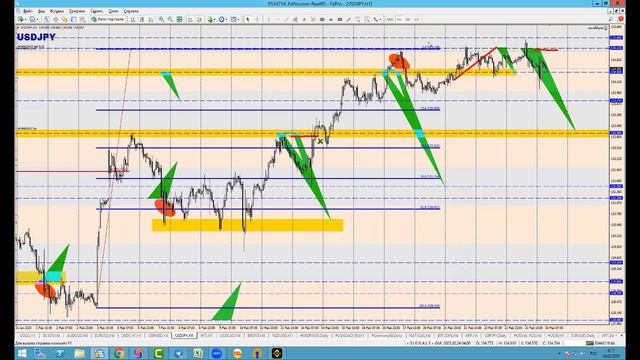Switch to the BRENT,H4 chart tab

point(256,336)
